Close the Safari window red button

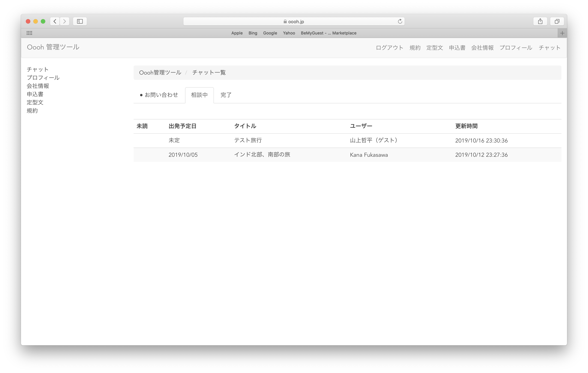point(28,21)
